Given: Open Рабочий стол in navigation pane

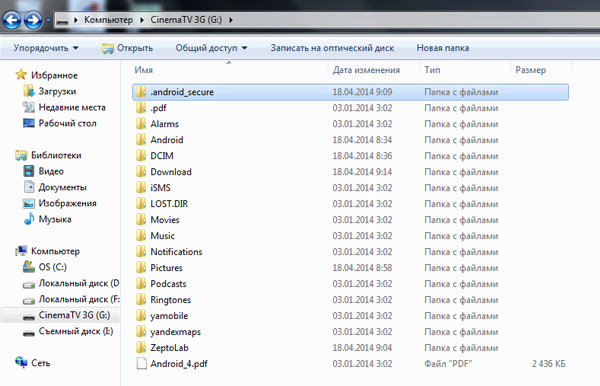Looking at the screenshot, I should [x=67, y=124].
